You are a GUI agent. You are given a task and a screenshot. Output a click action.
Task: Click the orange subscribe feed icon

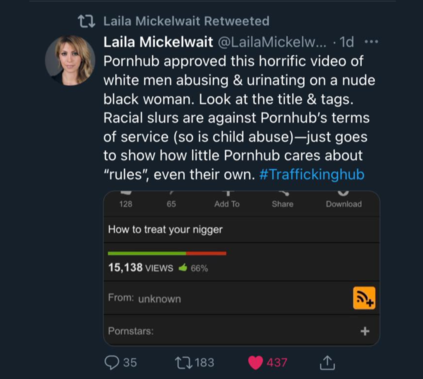click(x=364, y=298)
